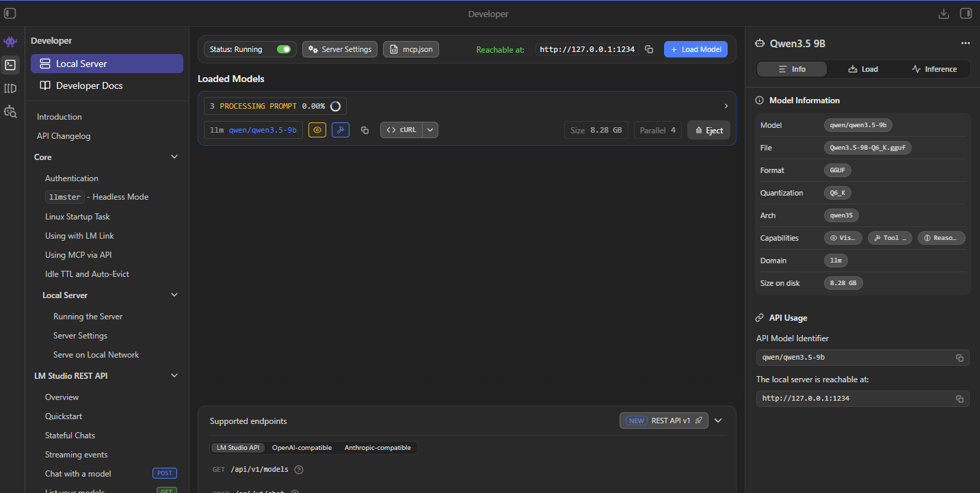The width and height of the screenshot is (980, 493).
Task: Copy the loaded model identifier in Loaded Models row
Action: click(x=365, y=130)
